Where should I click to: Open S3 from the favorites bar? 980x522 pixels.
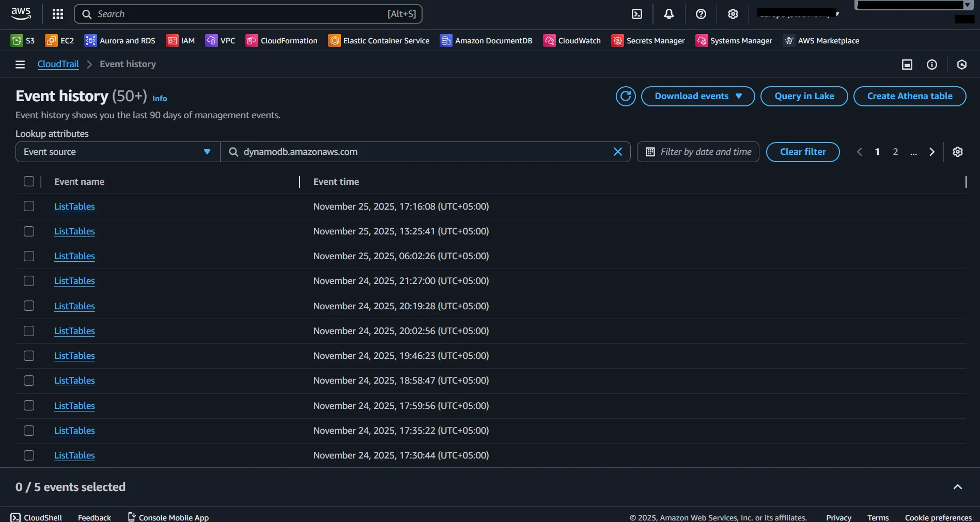pyautogui.click(x=23, y=40)
